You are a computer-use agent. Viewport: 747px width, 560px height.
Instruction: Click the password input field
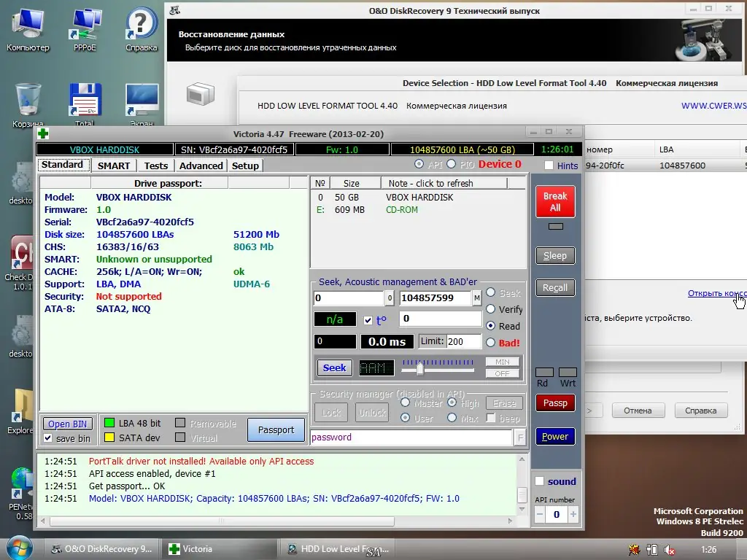[411, 437]
